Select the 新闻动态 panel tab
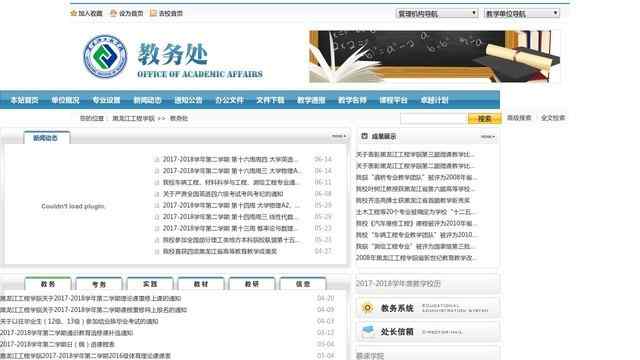The width and height of the screenshot is (640, 360). [47, 138]
